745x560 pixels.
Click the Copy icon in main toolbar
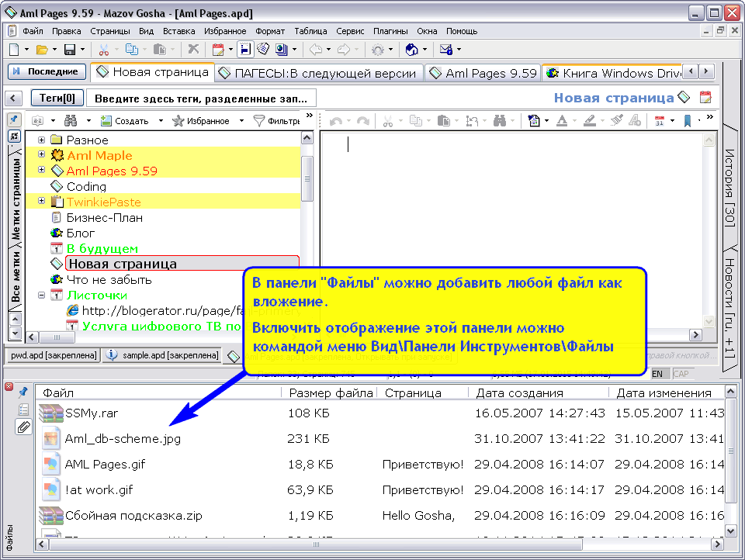[x=132, y=50]
